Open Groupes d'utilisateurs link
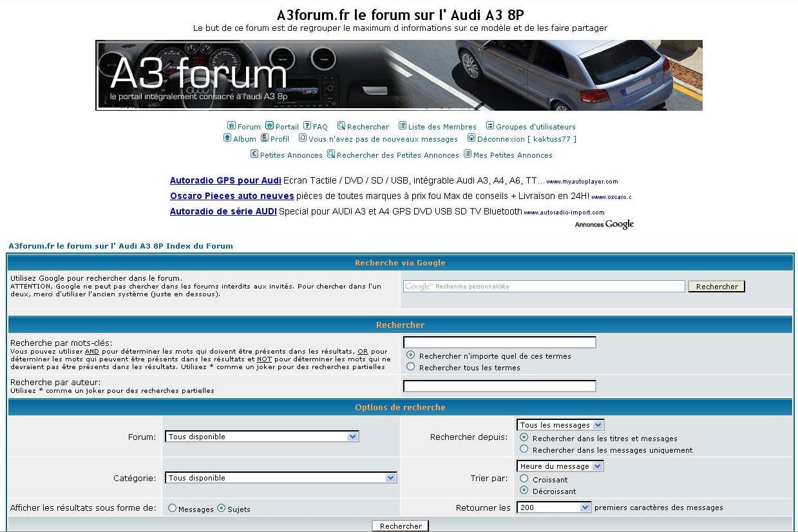 pos(536,127)
